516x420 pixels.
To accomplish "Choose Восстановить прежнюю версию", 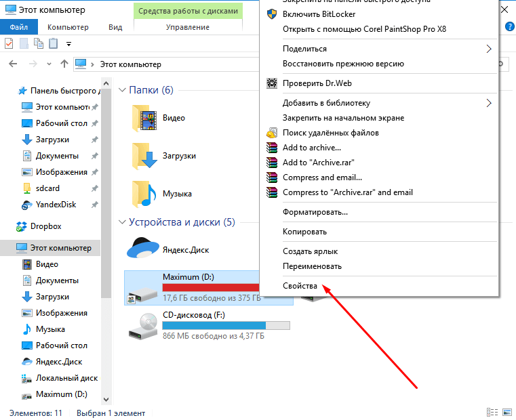I will [x=378, y=64].
